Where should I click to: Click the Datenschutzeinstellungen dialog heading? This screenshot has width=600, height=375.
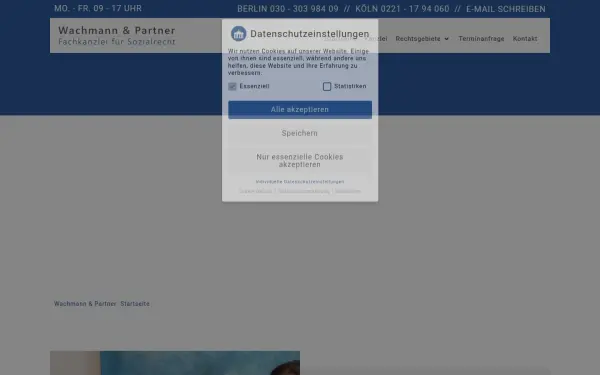[x=310, y=34]
